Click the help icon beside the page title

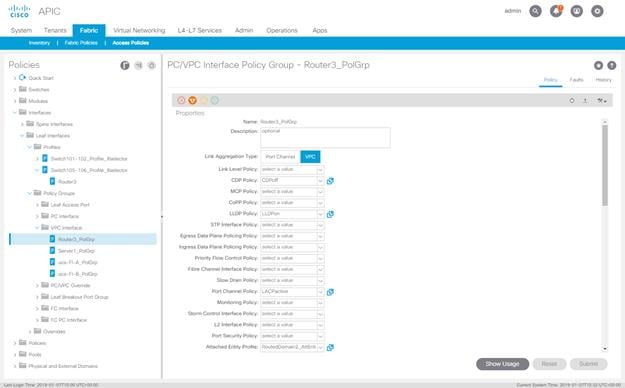pyautogui.click(x=611, y=65)
